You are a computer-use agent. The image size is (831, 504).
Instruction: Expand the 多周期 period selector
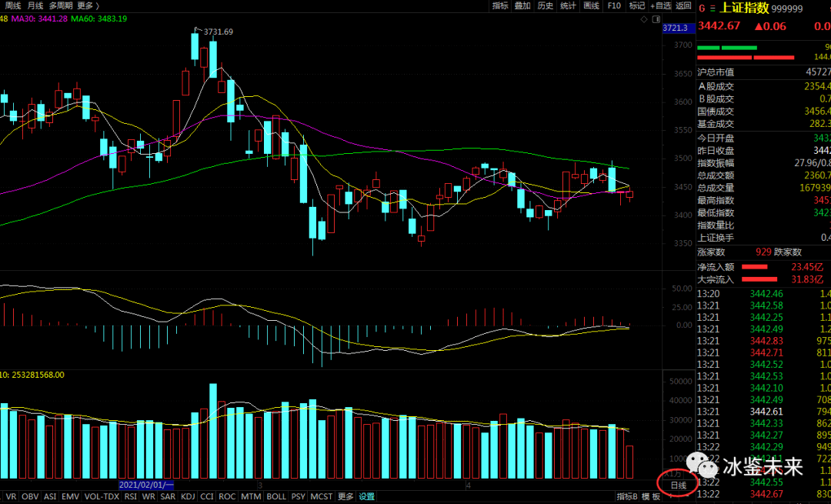coord(60,5)
